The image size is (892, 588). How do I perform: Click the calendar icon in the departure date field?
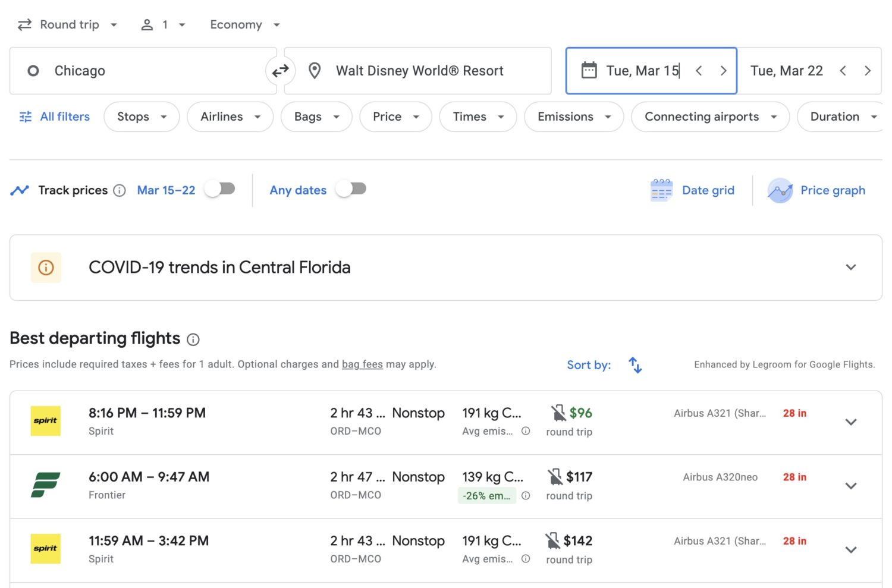589,70
